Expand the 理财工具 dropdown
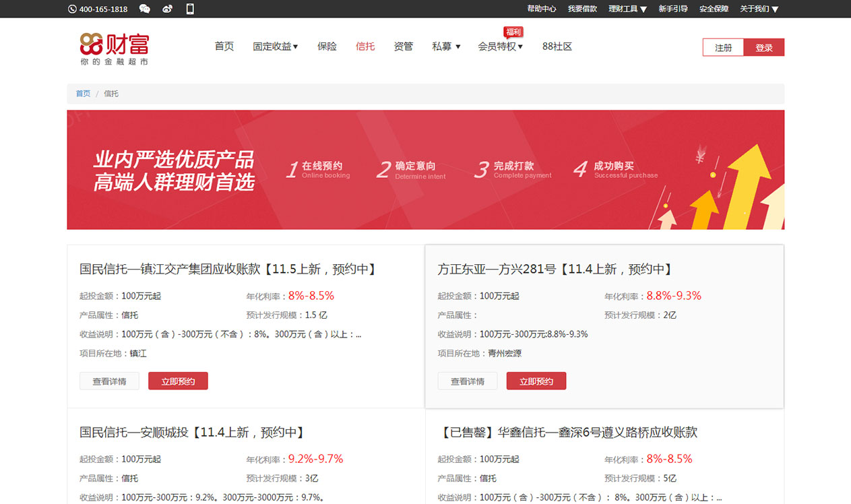851x504 pixels. (627, 9)
